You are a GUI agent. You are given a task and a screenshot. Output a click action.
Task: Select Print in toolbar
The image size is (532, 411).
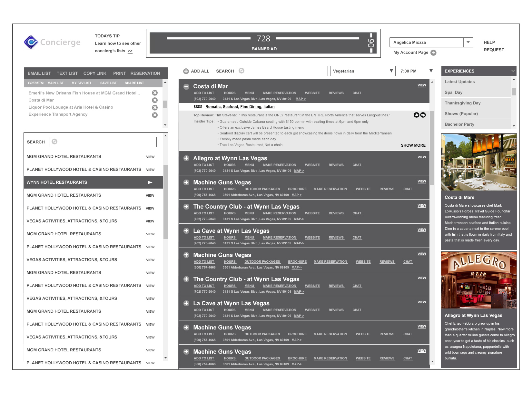coord(120,73)
